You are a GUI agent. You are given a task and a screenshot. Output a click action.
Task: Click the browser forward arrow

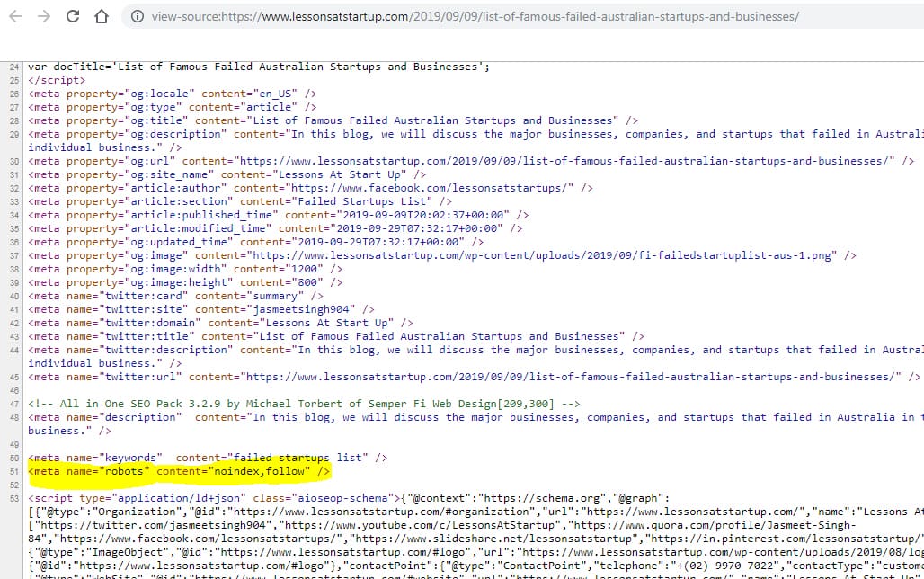coord(44,17)
